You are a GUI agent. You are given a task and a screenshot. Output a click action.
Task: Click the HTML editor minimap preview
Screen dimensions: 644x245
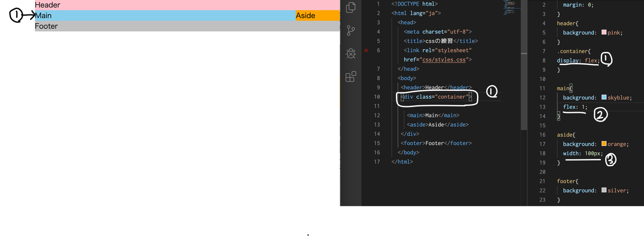[x=510, y=6]
